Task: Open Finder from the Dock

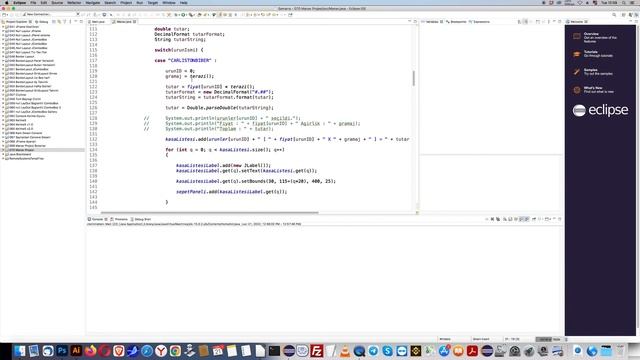Action: point(20,351)
